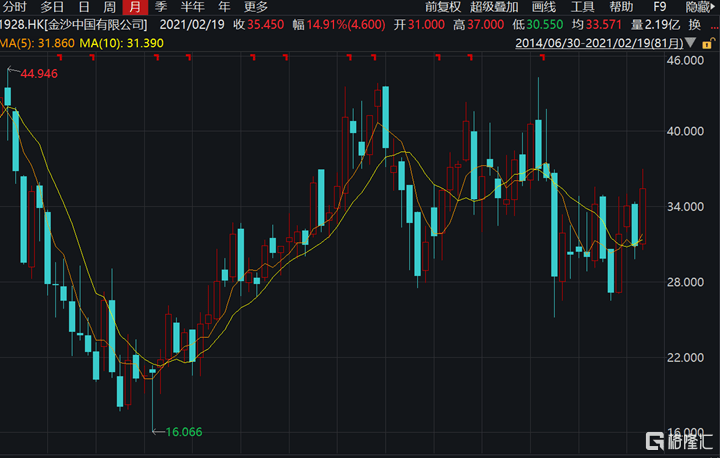Screen dimensions: 720x458
Task: Switch chart to 日 daily period
Action: tap(84, 6)
